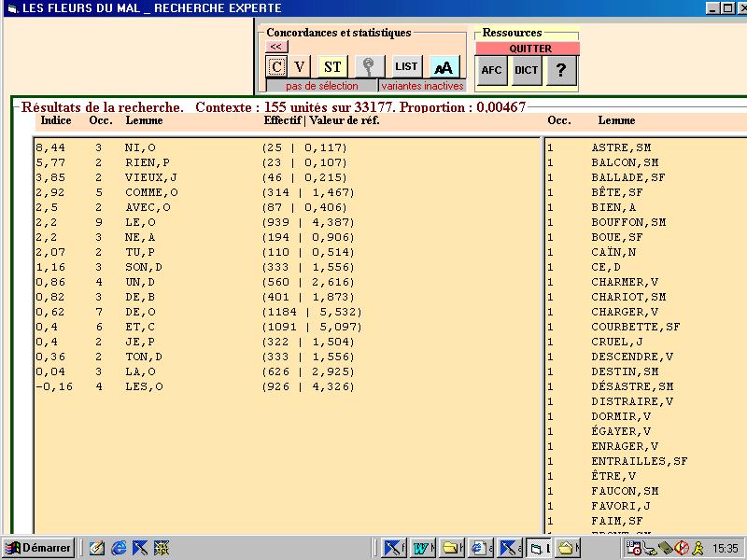
Task: Click the 'Effectif | Valeur de réf.' header
Action: (x=321, y=120)
